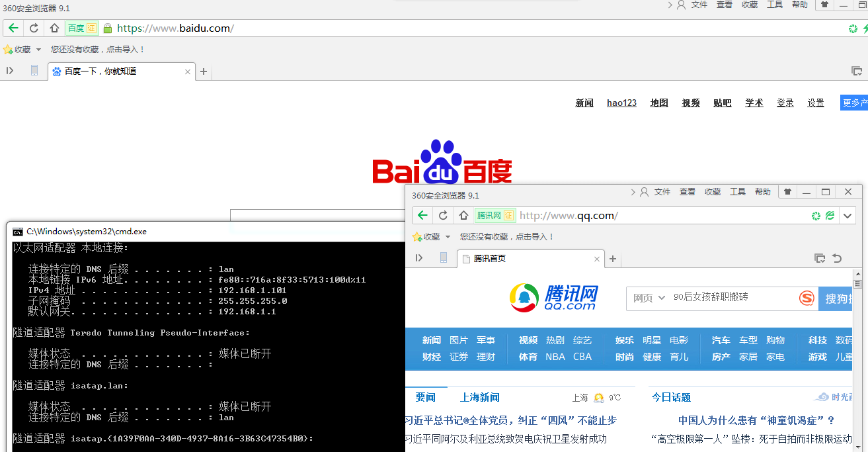This screenshot has height=452, width=868.
Task: Open the tab list icon in QQ window
Action: coord(820,258)
